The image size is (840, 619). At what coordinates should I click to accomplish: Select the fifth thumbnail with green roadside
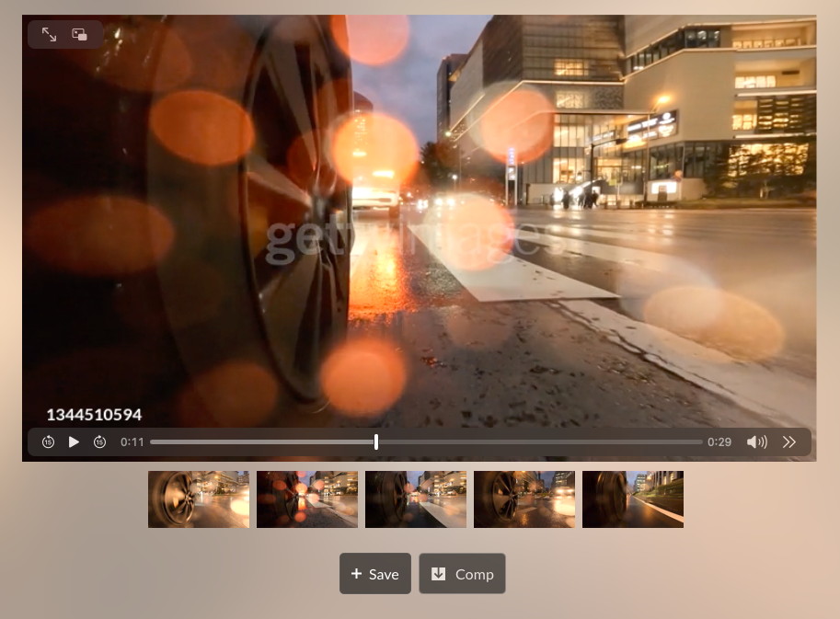633,499
